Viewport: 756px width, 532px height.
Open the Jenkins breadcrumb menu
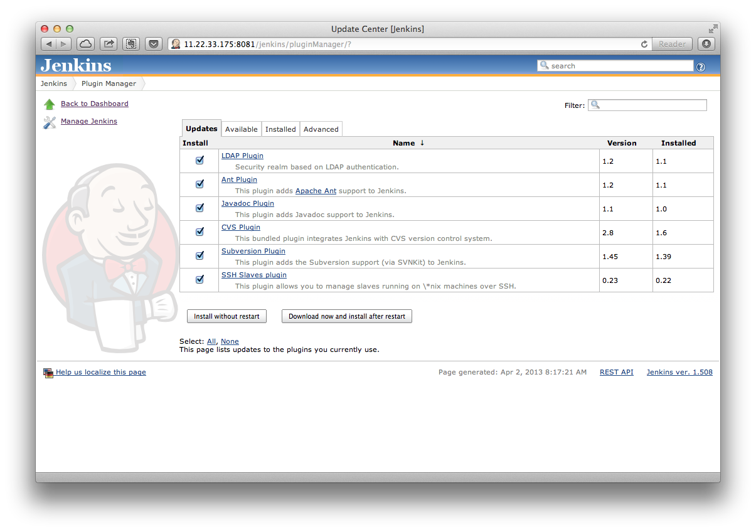point(54,83)
